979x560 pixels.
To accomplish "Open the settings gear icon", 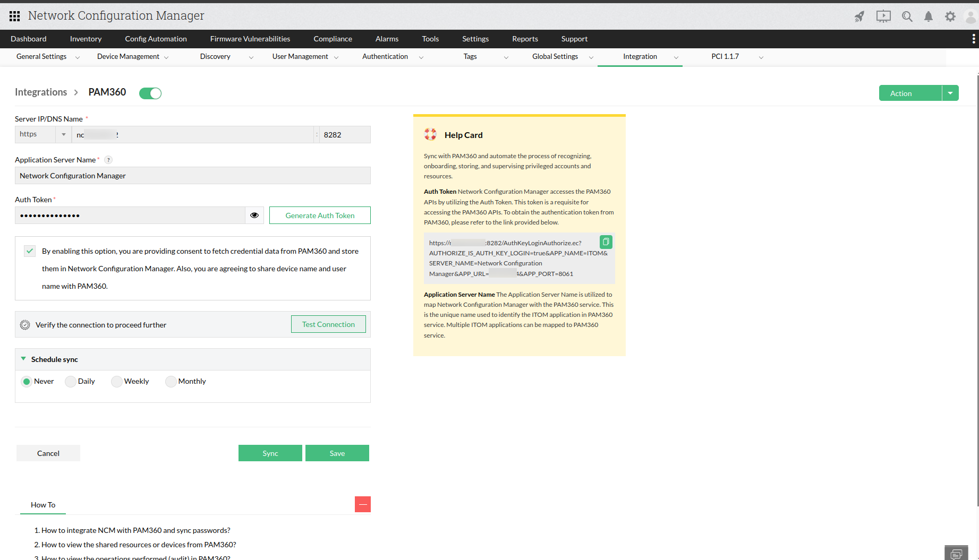I will [x=950, y=16].
